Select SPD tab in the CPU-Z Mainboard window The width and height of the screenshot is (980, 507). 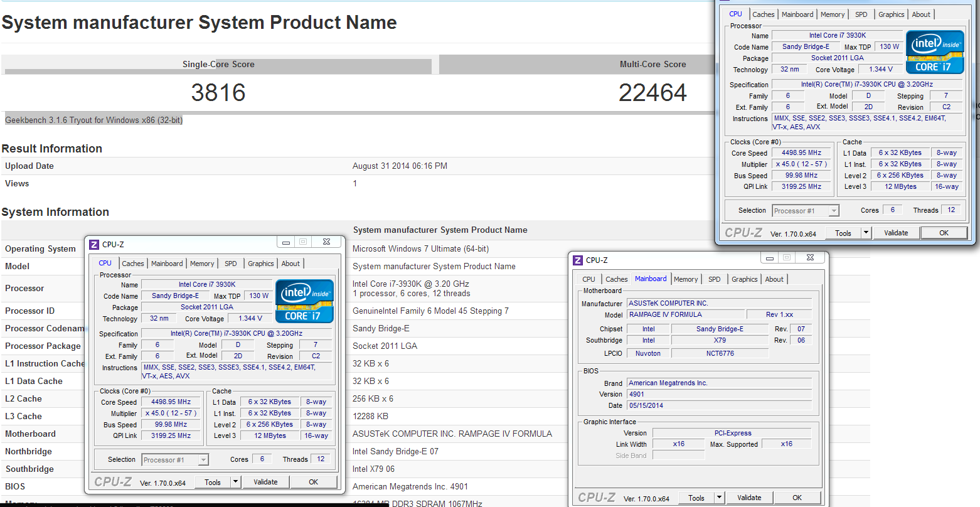(x=715, y=279)
